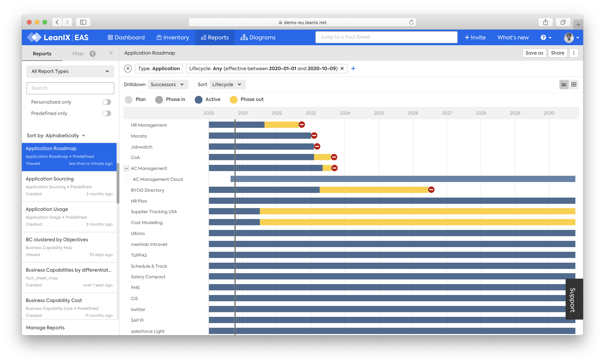This screenshot has height=364, width=605.
Task: Open the Drilldown Successors dropdown
Action: (167, 84)
